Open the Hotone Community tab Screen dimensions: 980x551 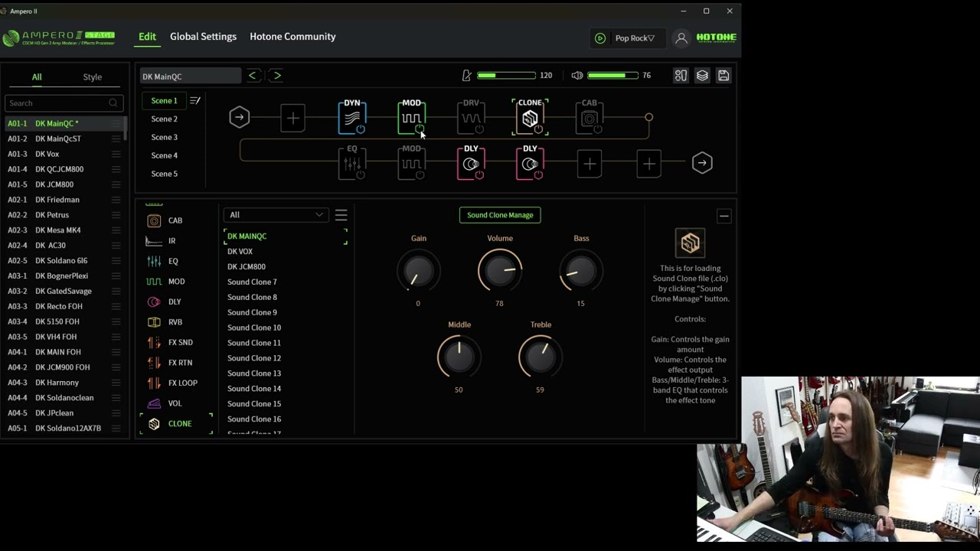click(292, 37)
